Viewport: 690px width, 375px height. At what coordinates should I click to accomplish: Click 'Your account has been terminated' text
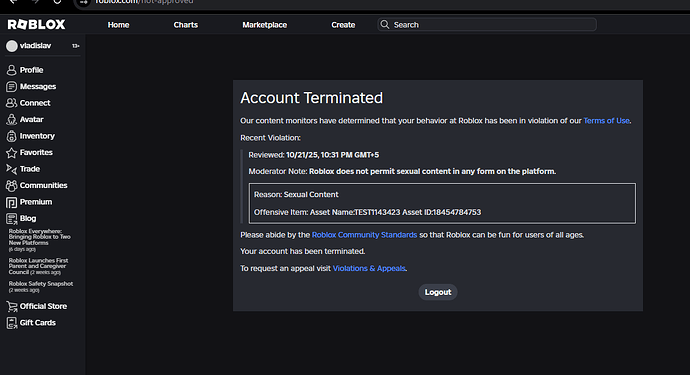(303, 251)
